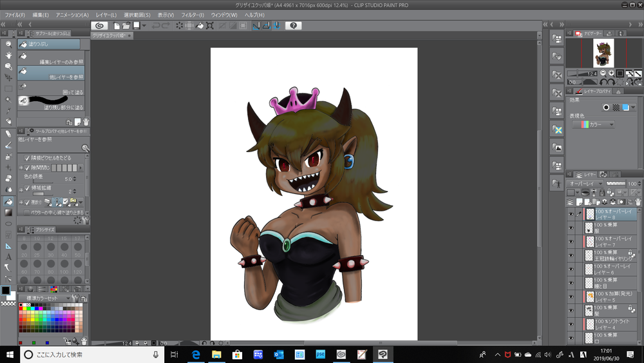Open the layer color effect dropdown arrow
Screen dimensions: 644x363
633,107
